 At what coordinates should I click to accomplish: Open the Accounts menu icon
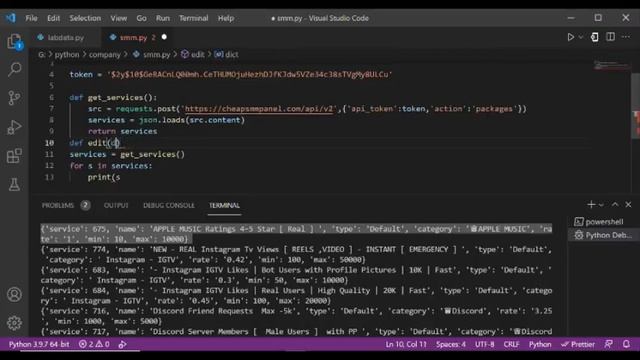click(x=14, y=294)
